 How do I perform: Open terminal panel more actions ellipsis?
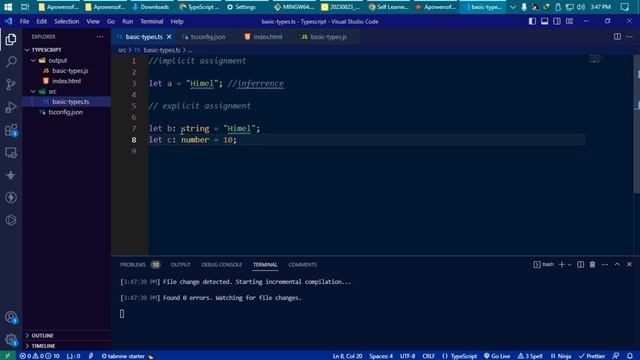[605, 264]
